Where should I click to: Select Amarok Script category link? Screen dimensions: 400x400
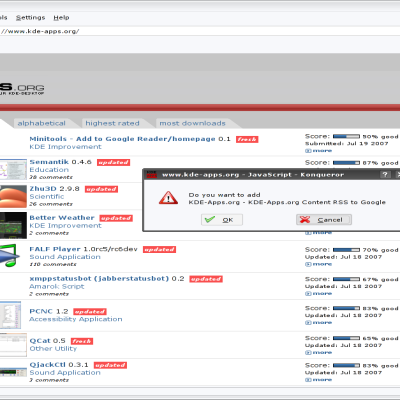click(57, 287)
